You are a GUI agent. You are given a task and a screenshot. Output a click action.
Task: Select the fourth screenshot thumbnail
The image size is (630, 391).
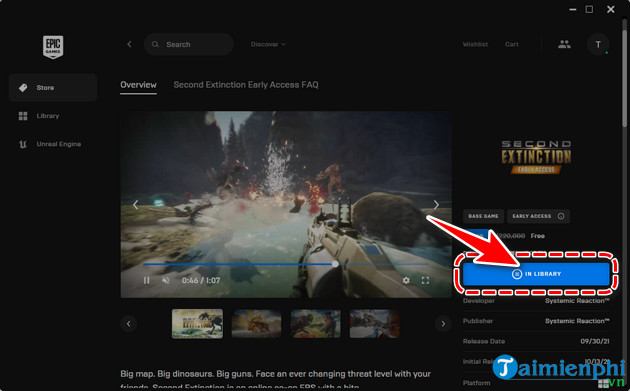pyautogui.click(x=374, y=324)
